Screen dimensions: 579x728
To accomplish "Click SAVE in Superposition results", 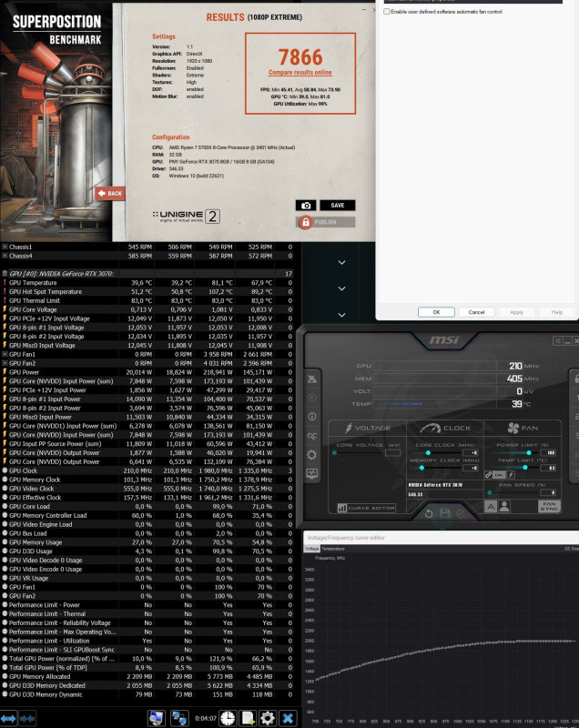I will [x=338, y=206].
